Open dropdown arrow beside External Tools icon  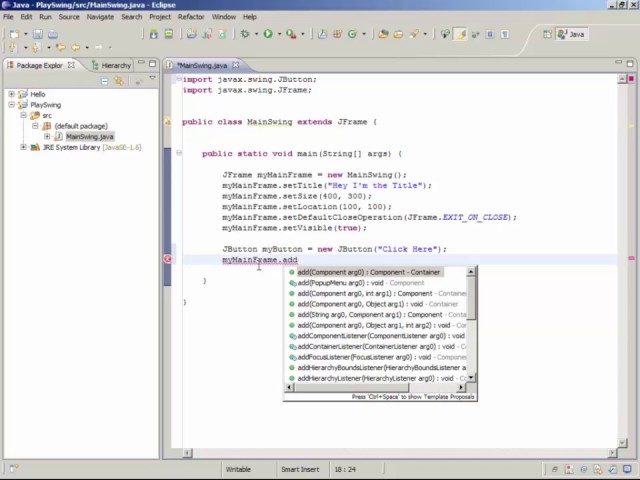pos(303,34)
